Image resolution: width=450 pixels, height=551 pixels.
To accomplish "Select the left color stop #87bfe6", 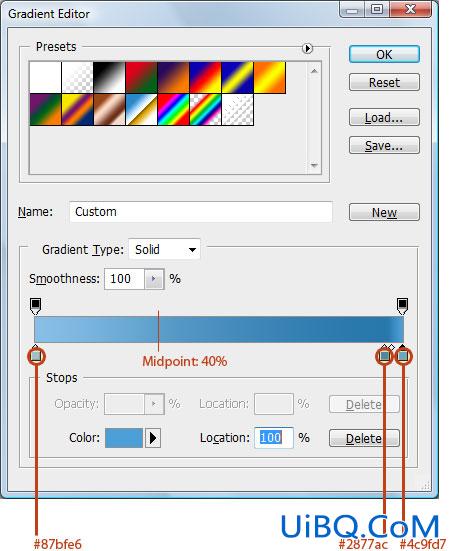I will (36, 355).
